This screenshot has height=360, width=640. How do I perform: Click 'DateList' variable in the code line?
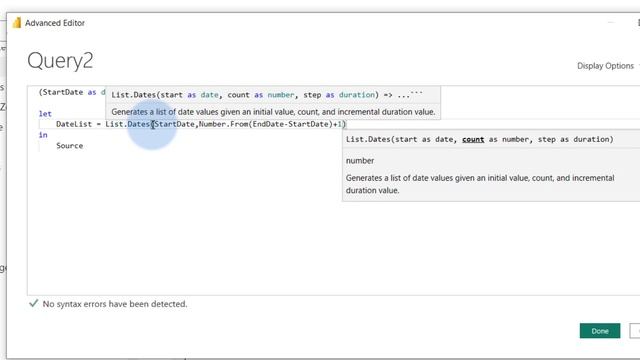[74, 124]
